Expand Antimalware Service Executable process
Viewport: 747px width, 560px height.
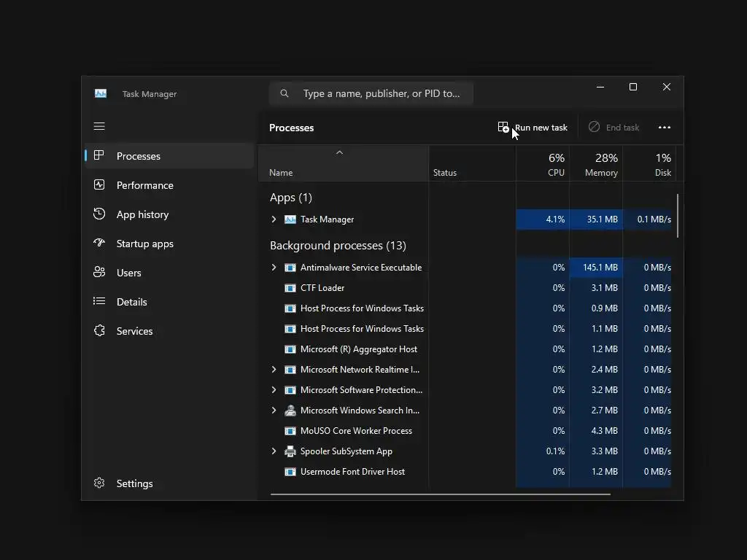tap(274, 268)
